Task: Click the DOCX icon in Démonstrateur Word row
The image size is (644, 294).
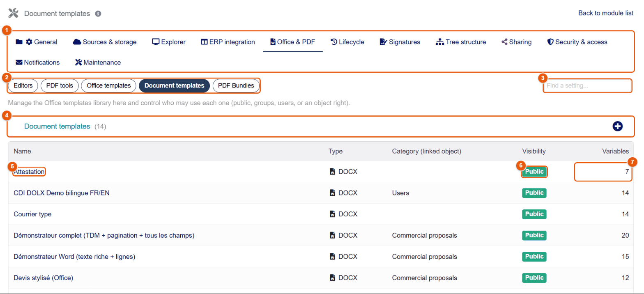Action: click(332, 257)
